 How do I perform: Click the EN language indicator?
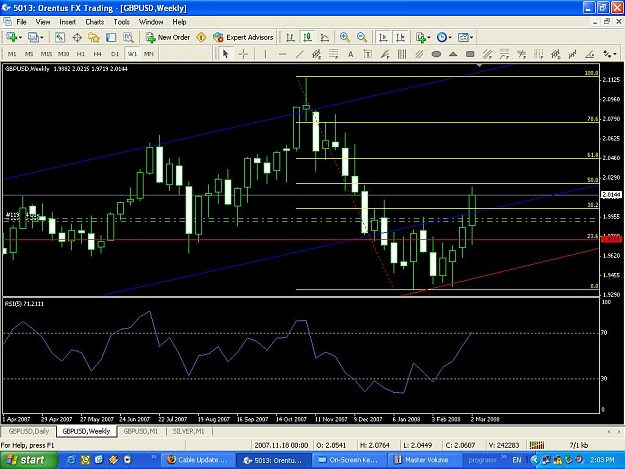(517, 460)
